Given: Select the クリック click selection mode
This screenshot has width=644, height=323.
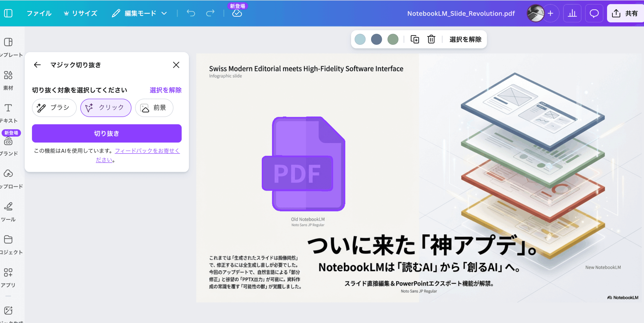Looking at the screenshot, I should pos(106,108).
